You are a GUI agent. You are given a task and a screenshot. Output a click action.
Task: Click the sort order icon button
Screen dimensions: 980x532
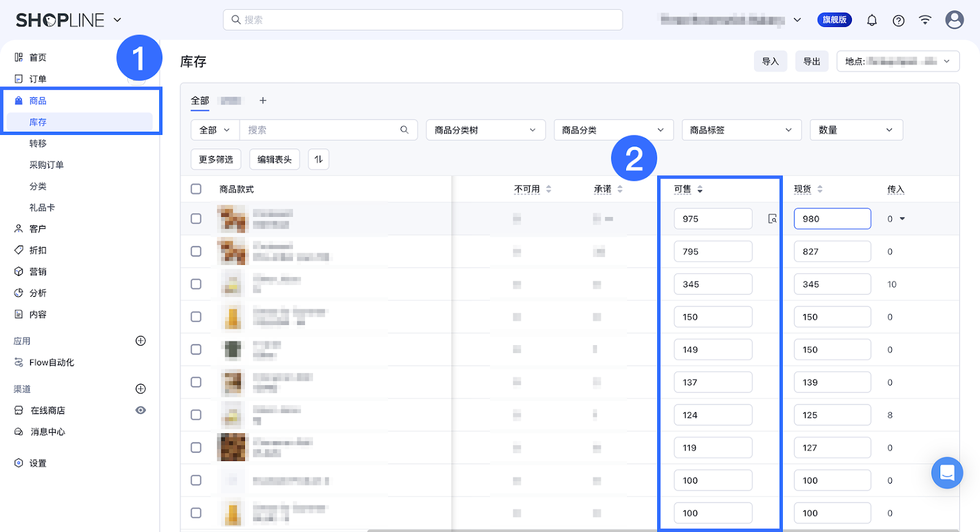click(x=318, y=159)
